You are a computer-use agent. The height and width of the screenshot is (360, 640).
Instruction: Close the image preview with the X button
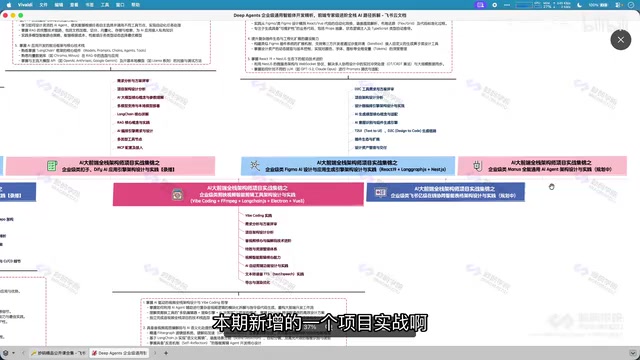tap(620, 40)
